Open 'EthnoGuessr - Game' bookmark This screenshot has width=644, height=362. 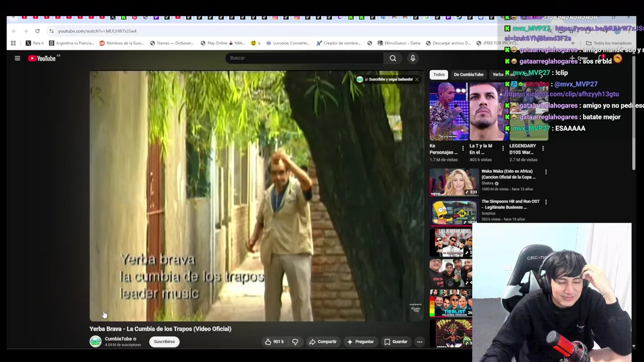[x=399, y=43]
